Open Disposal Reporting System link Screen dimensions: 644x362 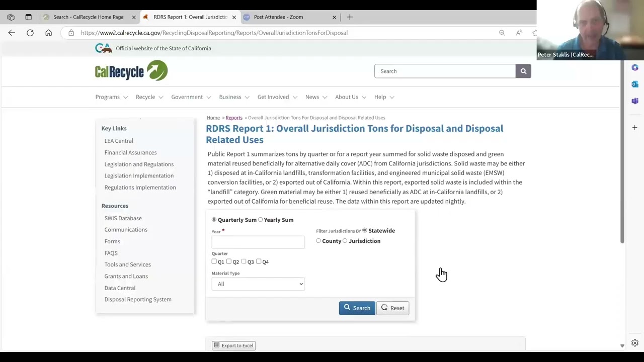138,300
